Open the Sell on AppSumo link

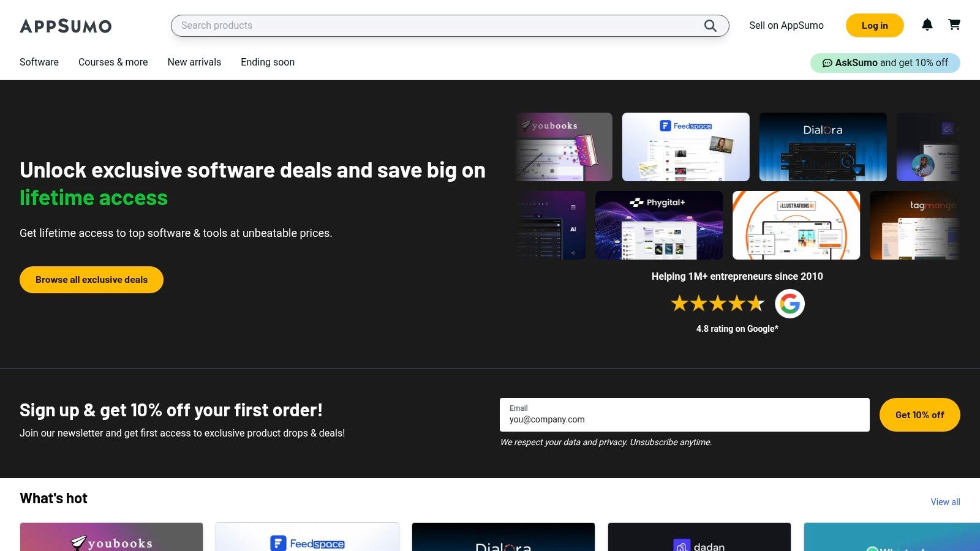pyautogui.click(x=786, y=25)
